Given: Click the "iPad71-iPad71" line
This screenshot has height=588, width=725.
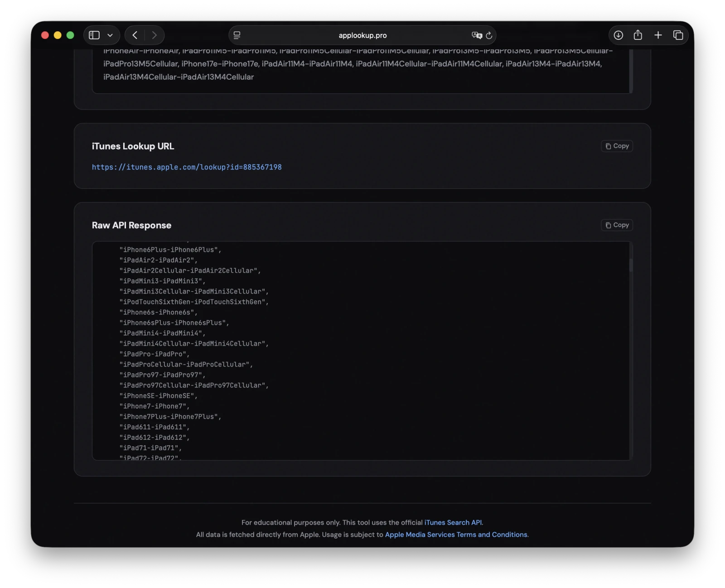Looking at the screenshot, I should coord(151,448).
